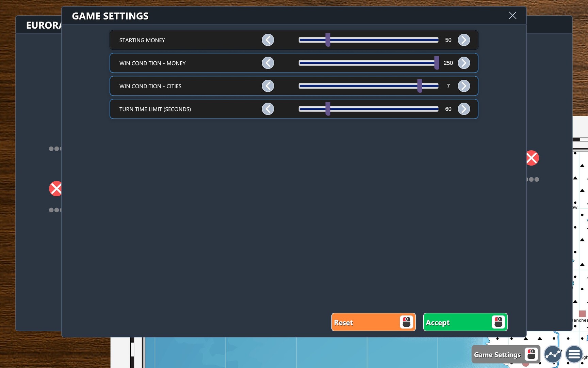Select the Starting Money slider handle
588x368 pixels.
pos(327,40)
